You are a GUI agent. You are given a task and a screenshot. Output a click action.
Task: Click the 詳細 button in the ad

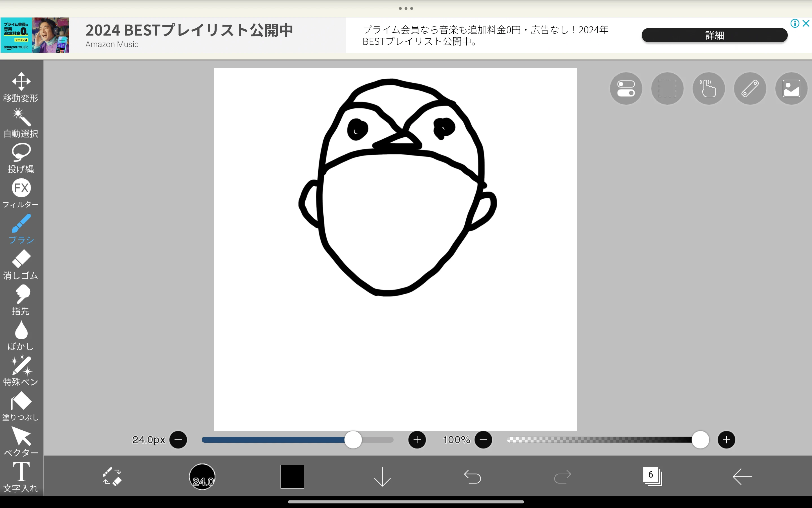point(714,35)
